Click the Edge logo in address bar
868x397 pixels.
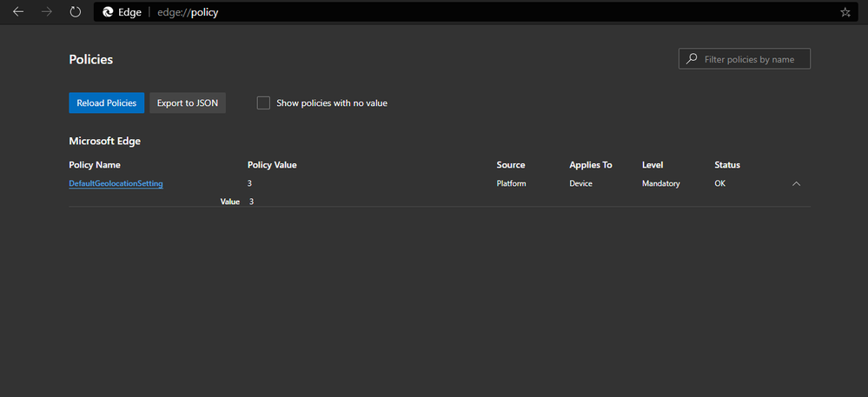click(108, 12)
